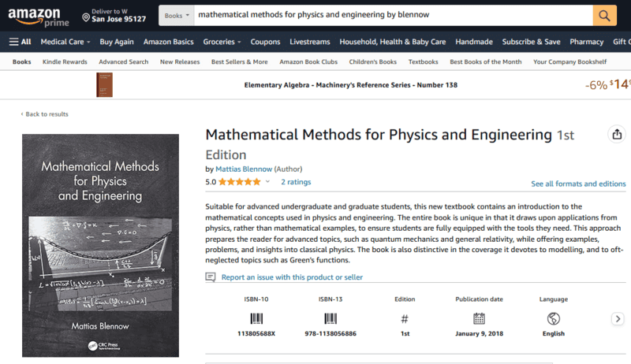This screenshot has height=364, width=631.
Task: Open Handmade in navigation bar
Action: [x=474, y=42]
